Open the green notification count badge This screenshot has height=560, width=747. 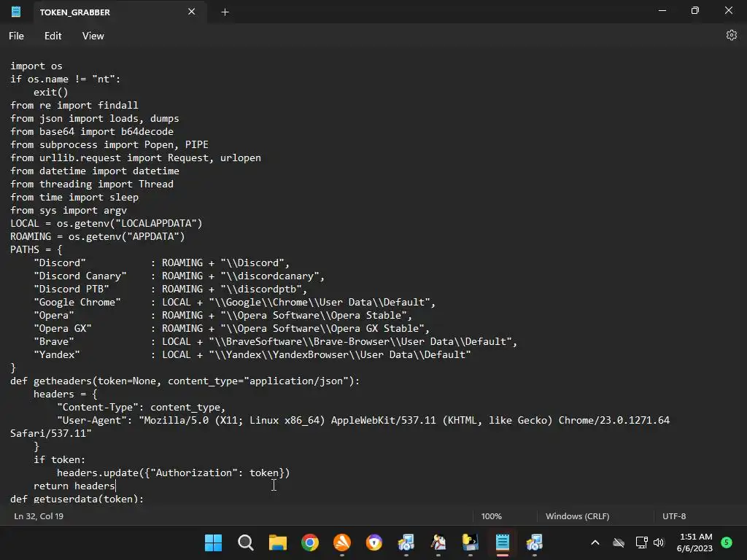pos(727,542)
